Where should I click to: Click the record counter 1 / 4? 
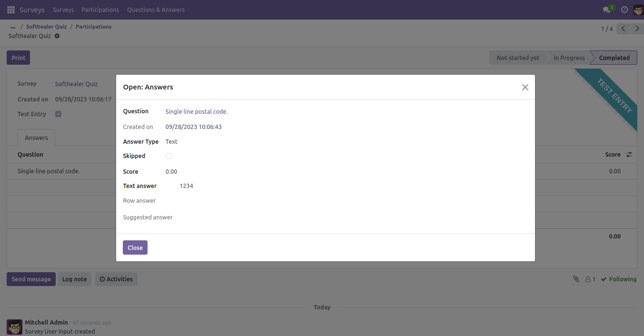point(607,29)
